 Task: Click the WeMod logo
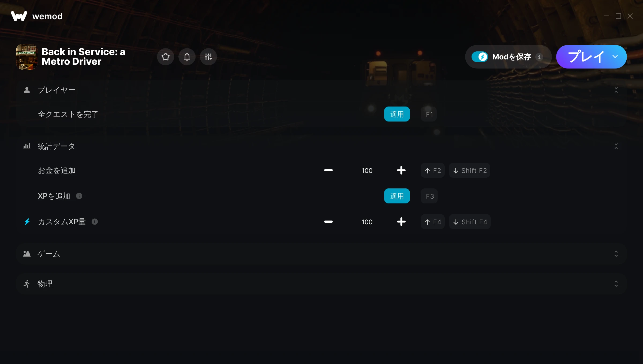point(19,16)
